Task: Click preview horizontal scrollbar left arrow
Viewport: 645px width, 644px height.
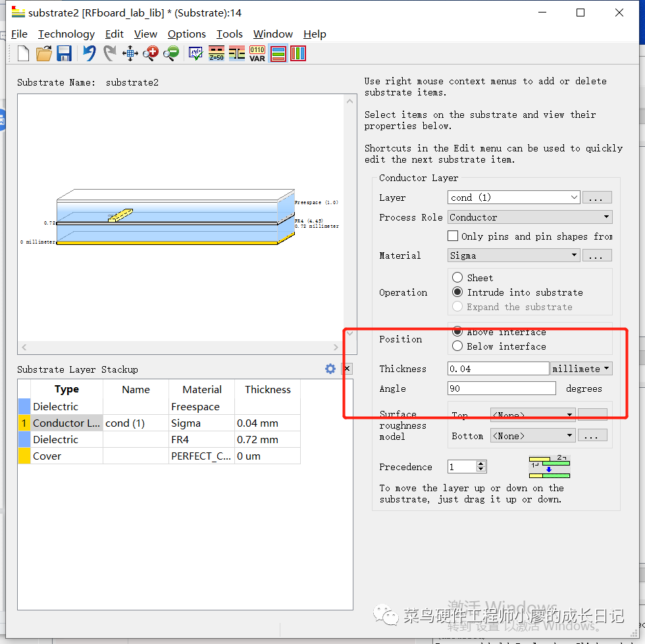Action: point(24,347)
